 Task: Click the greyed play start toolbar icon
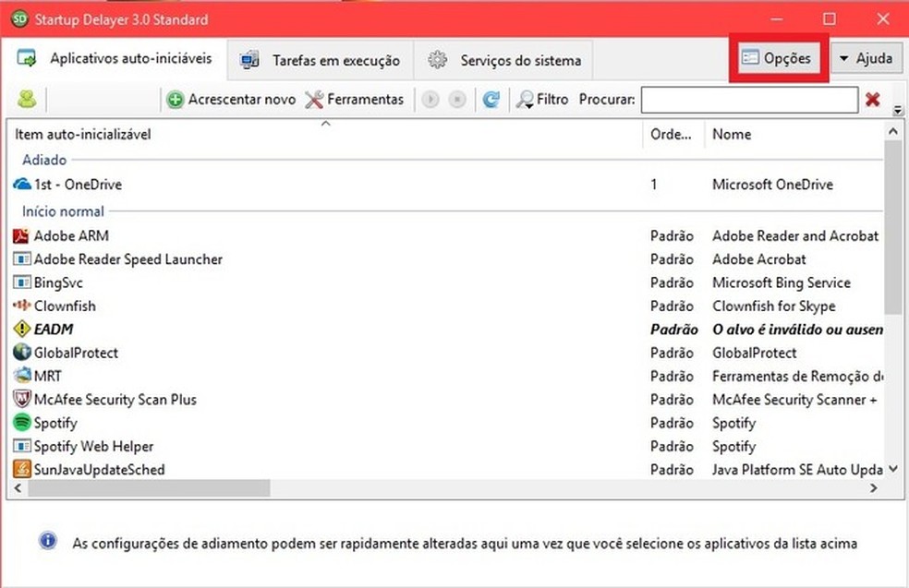(x=430, y=100)
